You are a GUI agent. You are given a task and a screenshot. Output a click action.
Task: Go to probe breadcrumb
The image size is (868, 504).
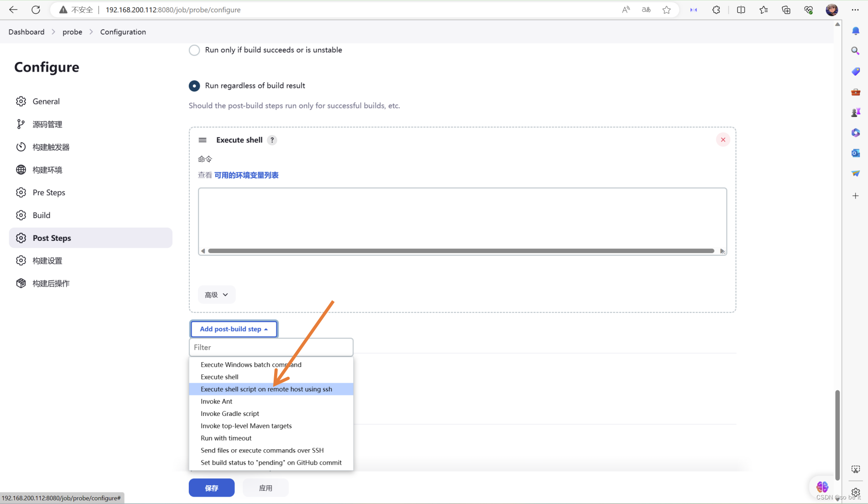(73, 32)
